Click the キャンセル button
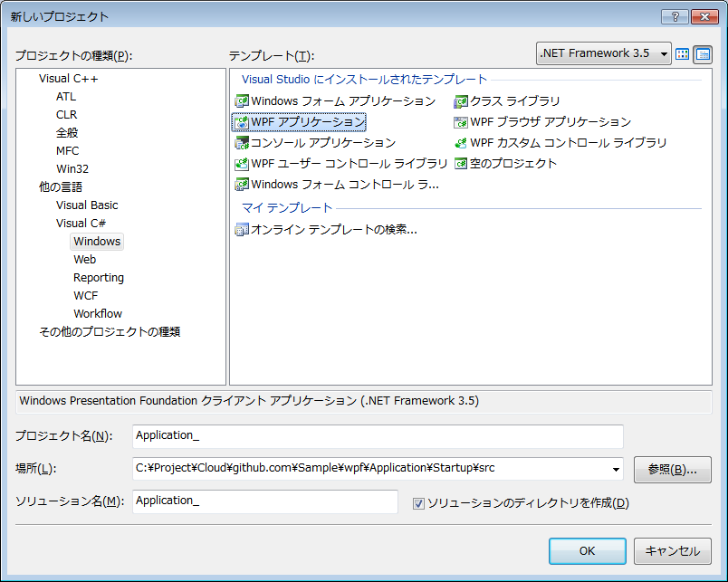This screenshot has width=728, height=582. coord(672,551)
